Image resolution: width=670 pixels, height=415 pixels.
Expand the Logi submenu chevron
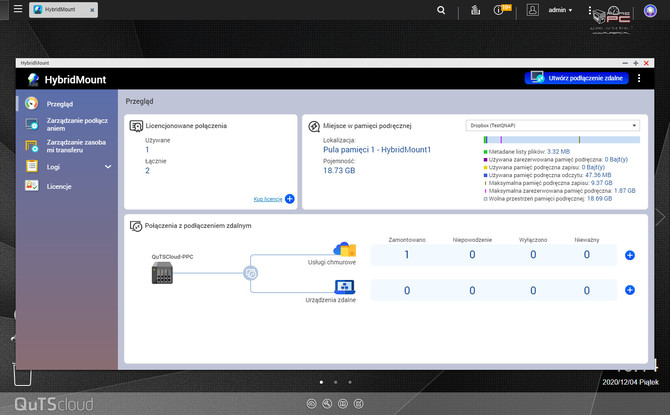click(x=108, y=167)
